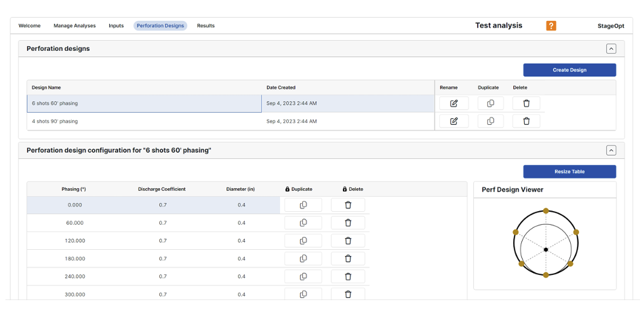Open the Results tab
644x315 pixels.
(x=206, y=26)
